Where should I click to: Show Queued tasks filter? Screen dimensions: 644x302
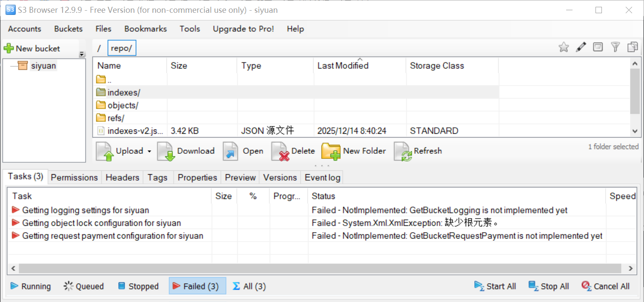click(84, 286)
